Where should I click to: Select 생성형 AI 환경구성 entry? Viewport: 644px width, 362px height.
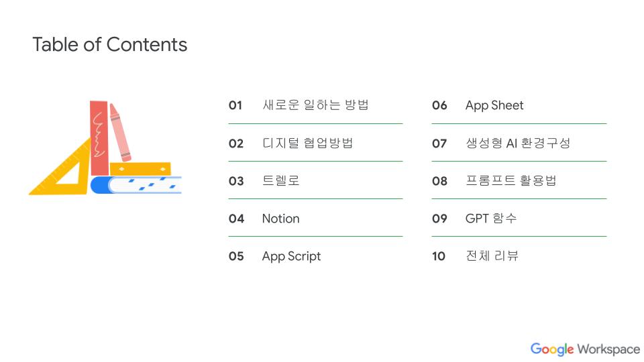[518, 143]
